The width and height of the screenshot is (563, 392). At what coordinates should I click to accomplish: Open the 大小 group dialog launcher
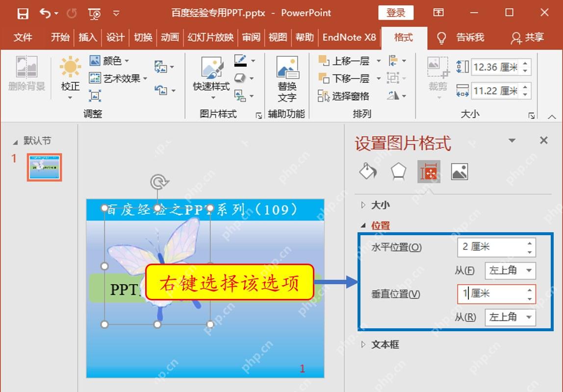pos(532,116)
